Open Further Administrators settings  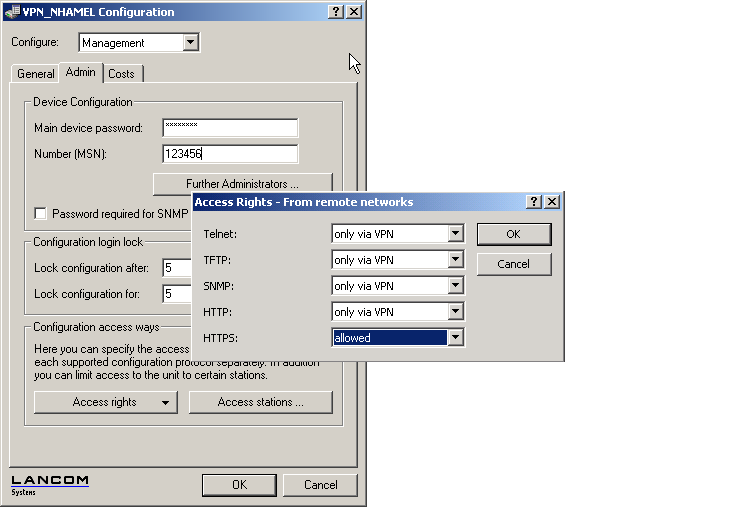pos(242,184)
